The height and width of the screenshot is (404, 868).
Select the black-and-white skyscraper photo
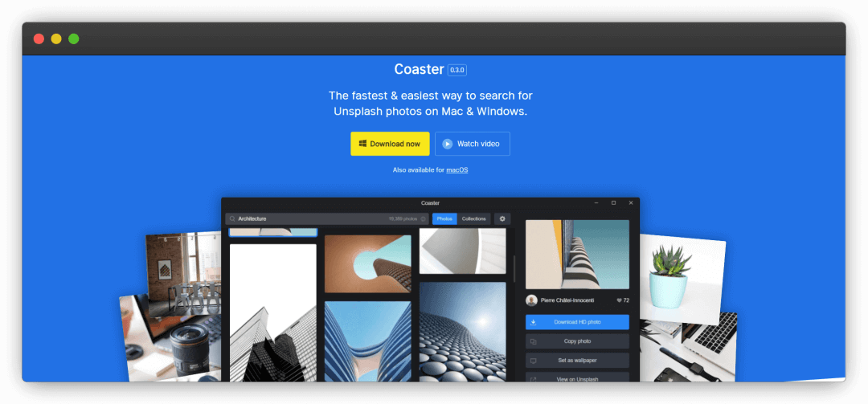click(273, 312)
